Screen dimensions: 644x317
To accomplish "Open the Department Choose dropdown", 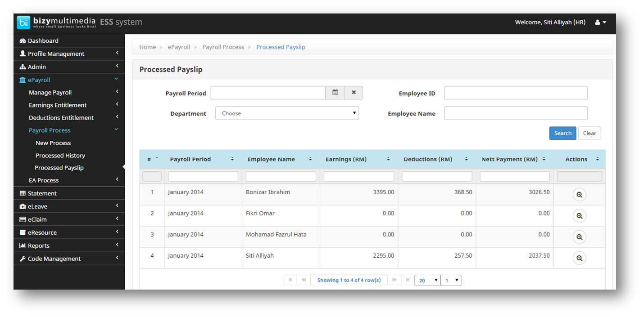I will click(287, 113).
